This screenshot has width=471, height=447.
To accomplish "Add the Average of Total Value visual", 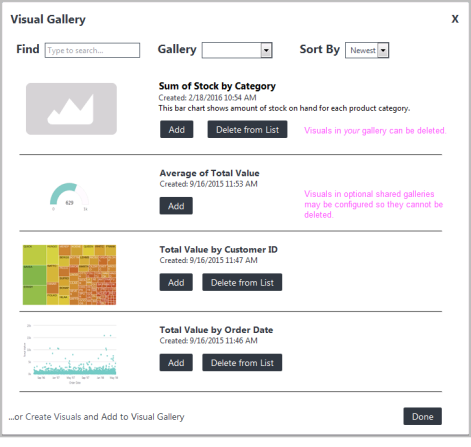I will click(176, 206).
